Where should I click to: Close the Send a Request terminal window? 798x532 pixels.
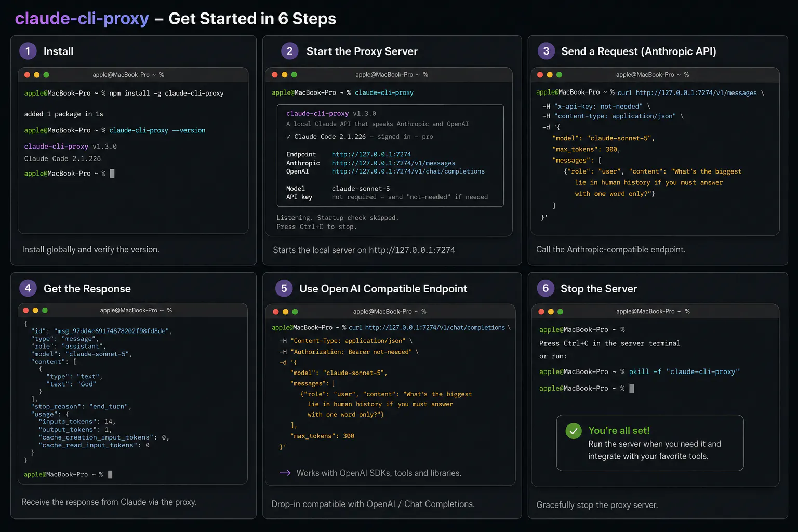pyautogui.click(x=540, y=75)
